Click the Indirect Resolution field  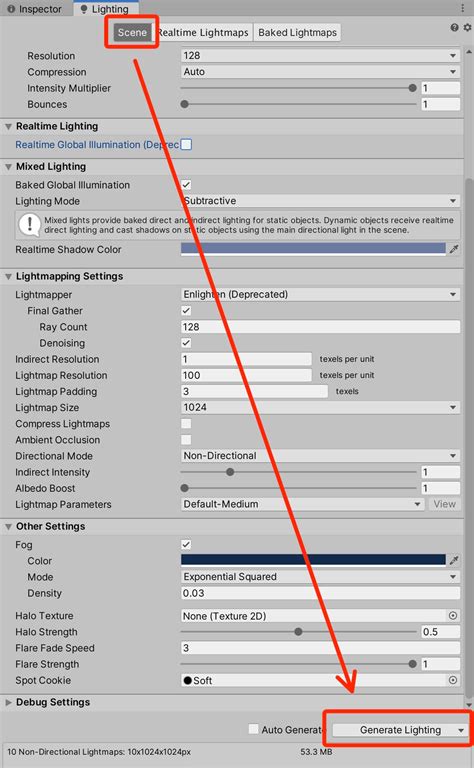pyautogui.click(x=246, y=359)
